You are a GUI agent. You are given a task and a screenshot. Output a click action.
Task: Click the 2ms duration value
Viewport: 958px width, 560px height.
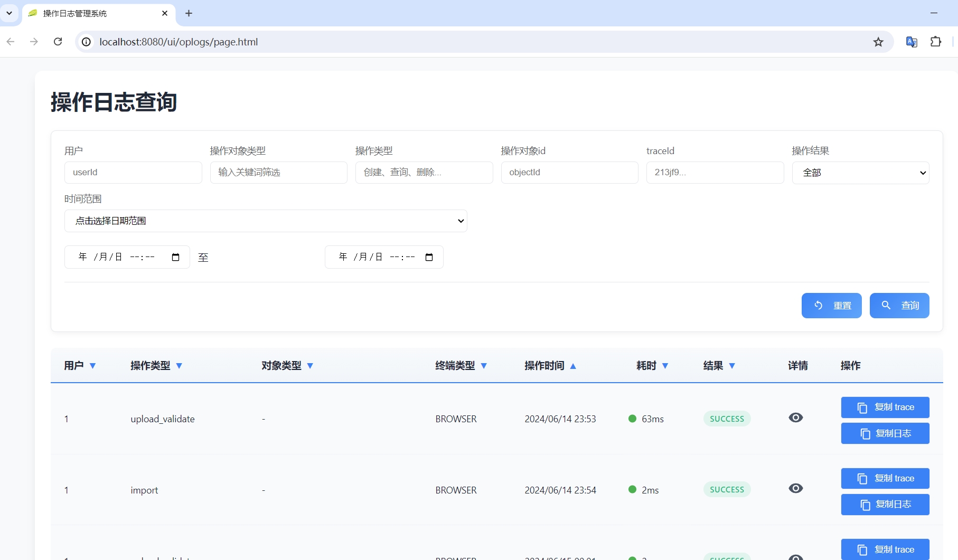(650, 490)
